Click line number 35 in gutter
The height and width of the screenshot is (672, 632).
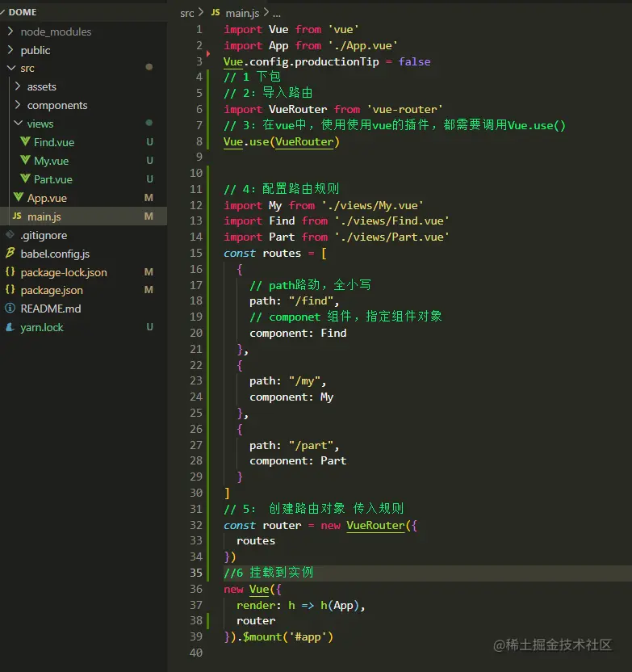pos(196,573)
